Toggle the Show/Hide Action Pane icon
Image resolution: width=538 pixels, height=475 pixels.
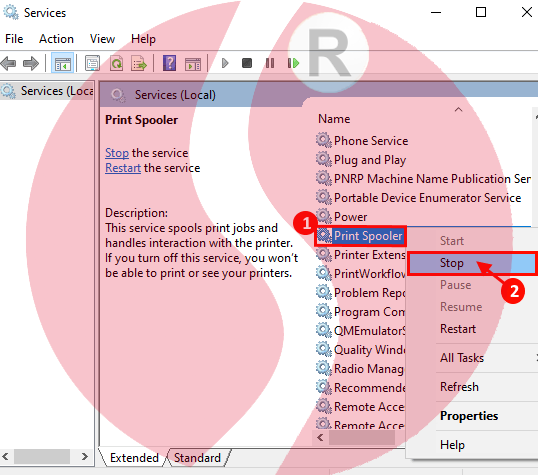click(193, 64)
